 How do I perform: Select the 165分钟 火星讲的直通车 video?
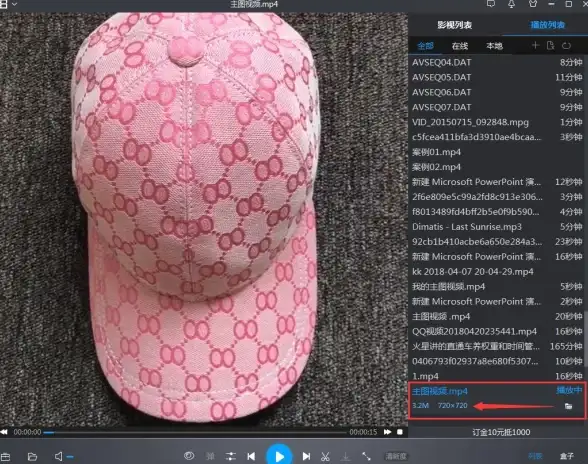point(497,347)
